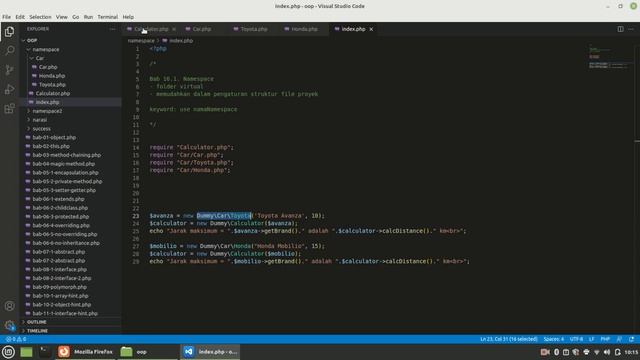Click the PHP language mode selector

click(605, 339)
